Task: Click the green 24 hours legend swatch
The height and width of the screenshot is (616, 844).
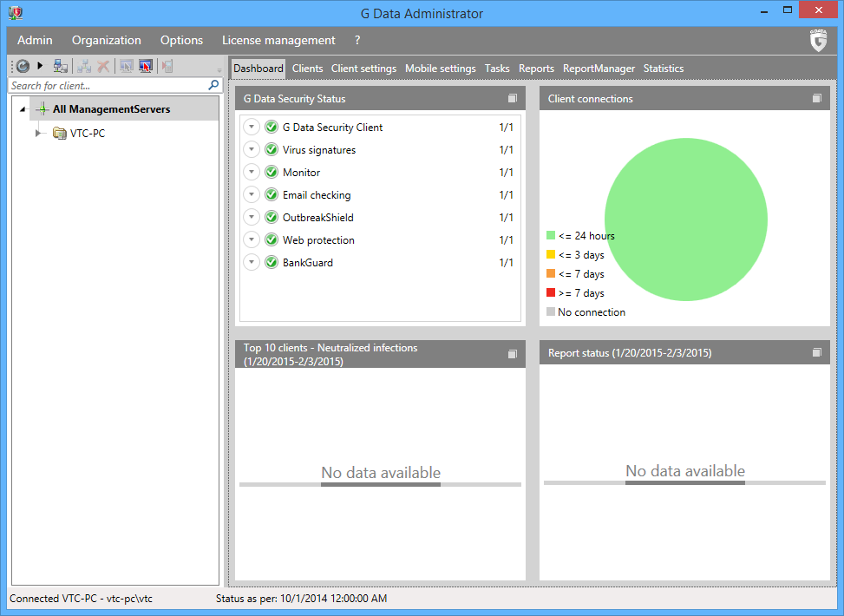Action: point(551,236)
